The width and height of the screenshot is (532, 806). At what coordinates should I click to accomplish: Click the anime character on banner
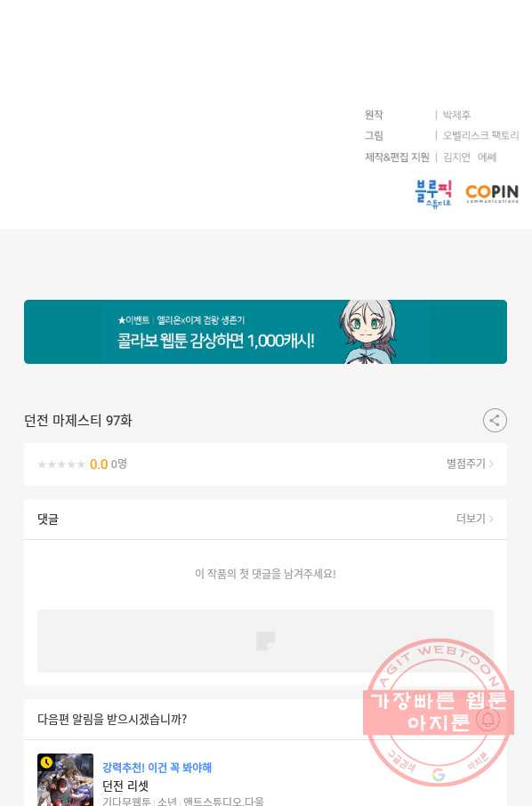click(x=368, y=332)
